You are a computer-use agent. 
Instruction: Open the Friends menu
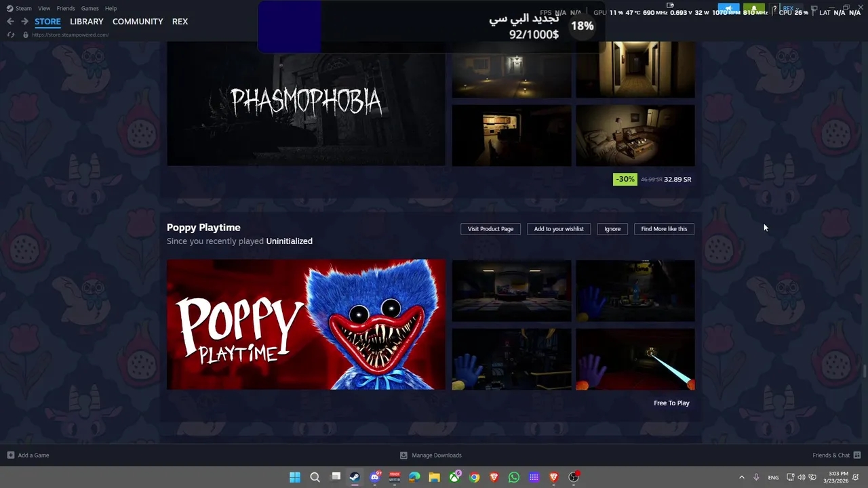coord(66,8)
